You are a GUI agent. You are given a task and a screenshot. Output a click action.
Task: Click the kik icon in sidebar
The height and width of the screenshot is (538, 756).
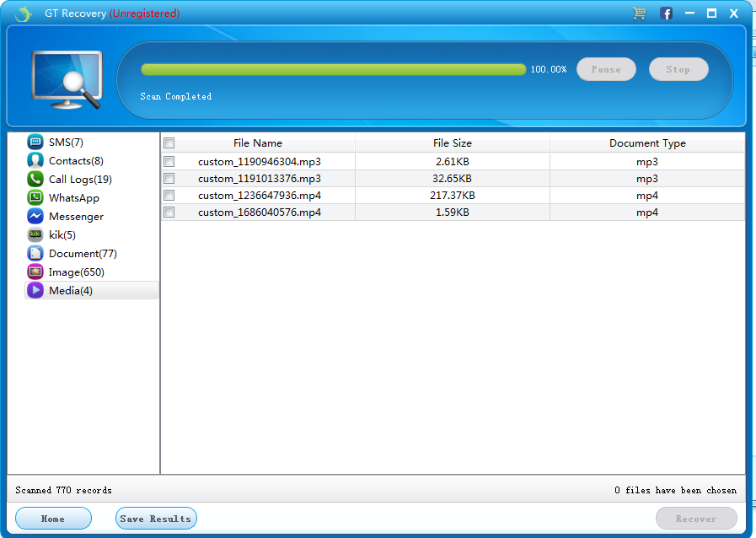(x=35, y=234)
